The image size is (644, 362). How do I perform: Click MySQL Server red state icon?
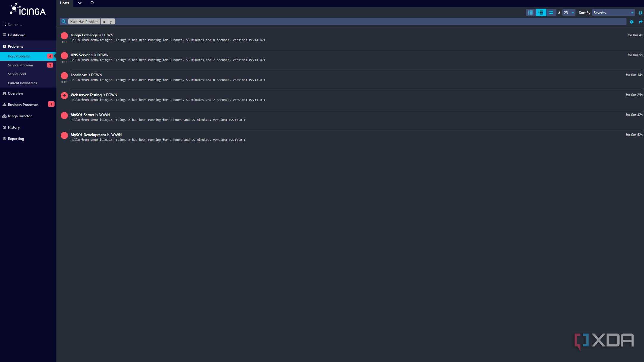click(64, 116)
